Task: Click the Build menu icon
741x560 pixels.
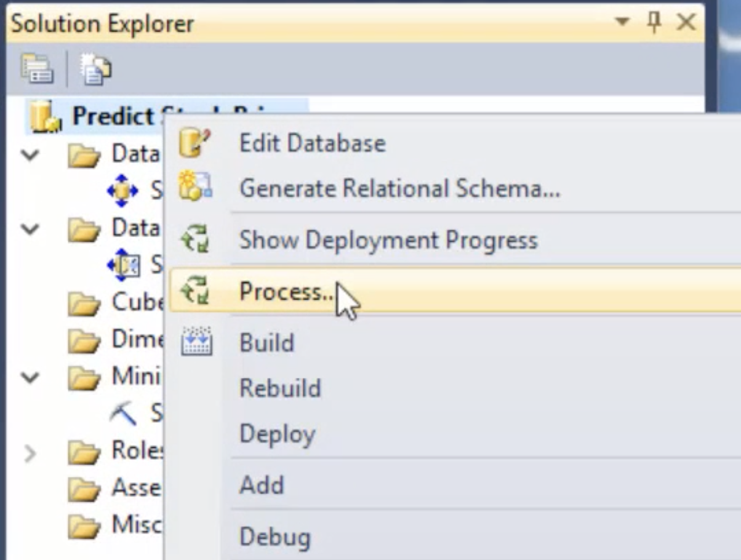Action: coord(196,342)
